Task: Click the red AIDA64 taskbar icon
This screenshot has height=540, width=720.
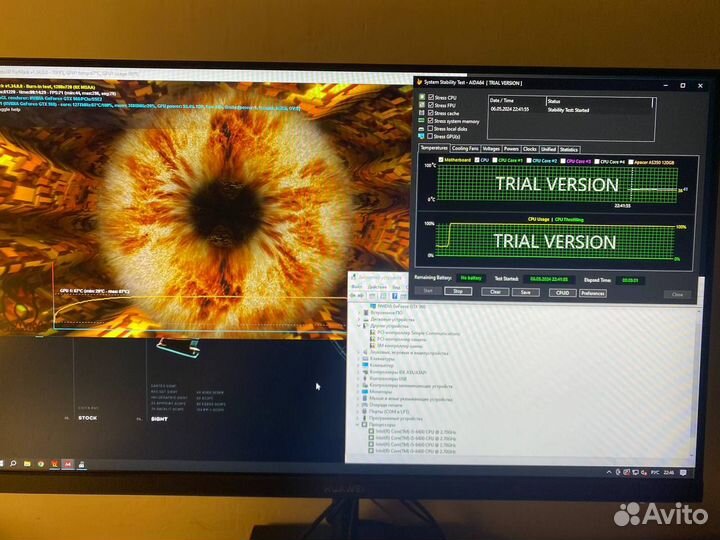Action: click(68, 464)
